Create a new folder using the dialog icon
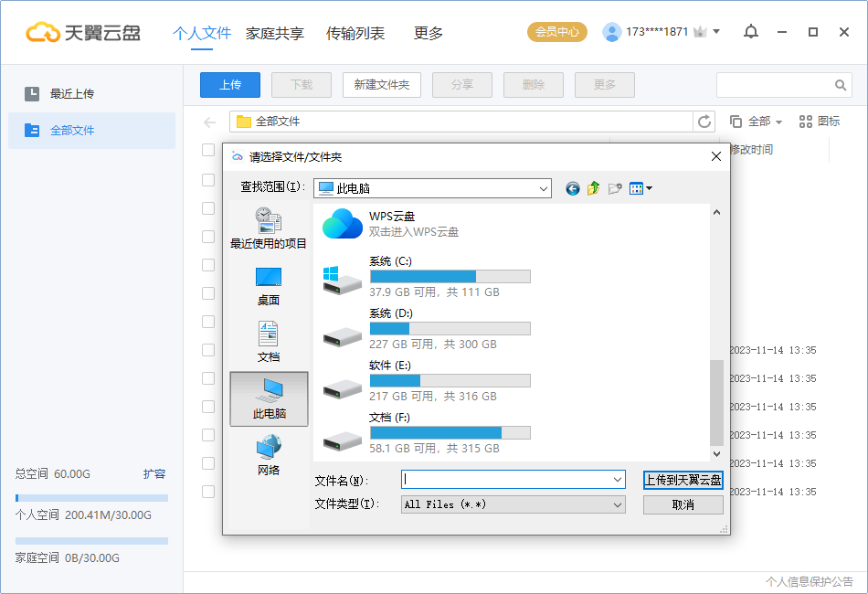Viewport: 868px width, 594px height. point(616,189)
